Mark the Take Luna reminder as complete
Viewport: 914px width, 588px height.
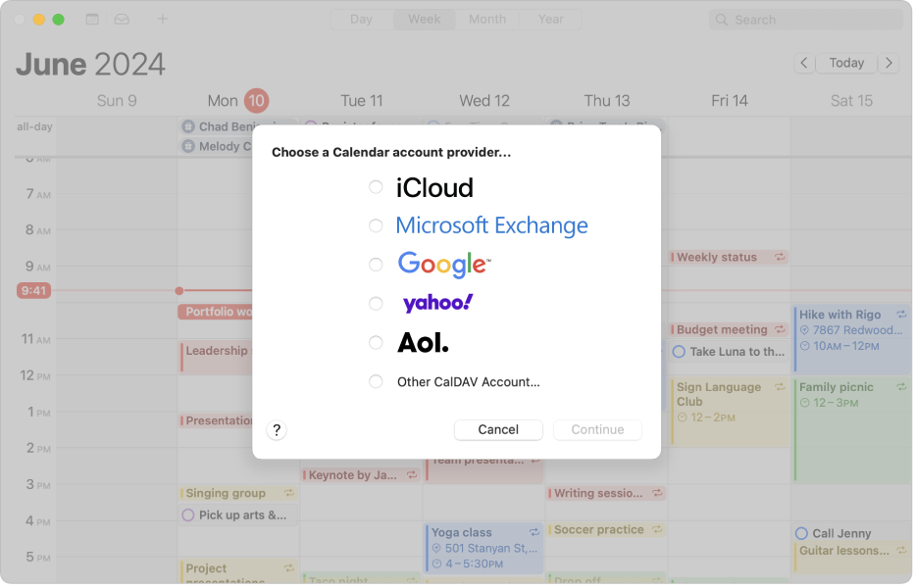click(x=679, y=351)
